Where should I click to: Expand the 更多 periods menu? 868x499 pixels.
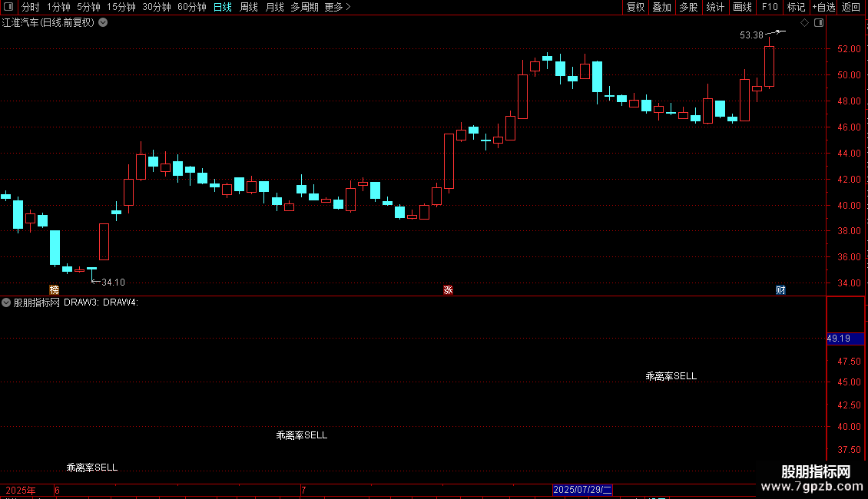pos(337,7)
